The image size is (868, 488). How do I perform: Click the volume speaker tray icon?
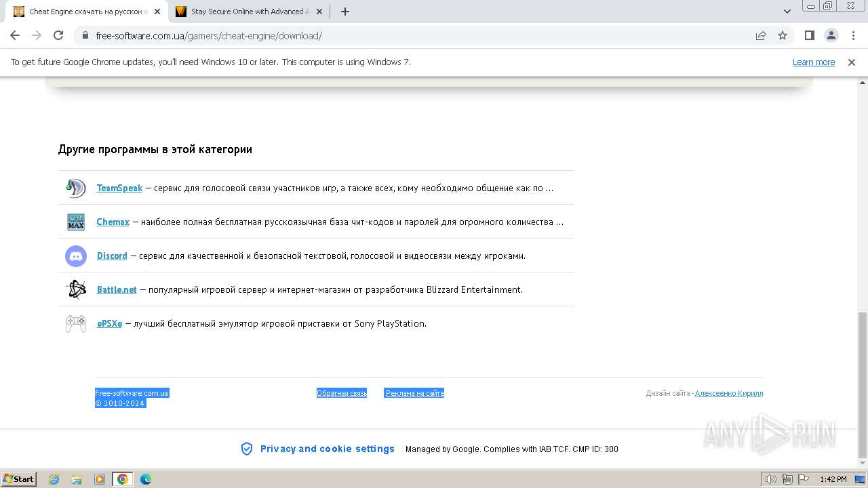click(x=771, y=479)
